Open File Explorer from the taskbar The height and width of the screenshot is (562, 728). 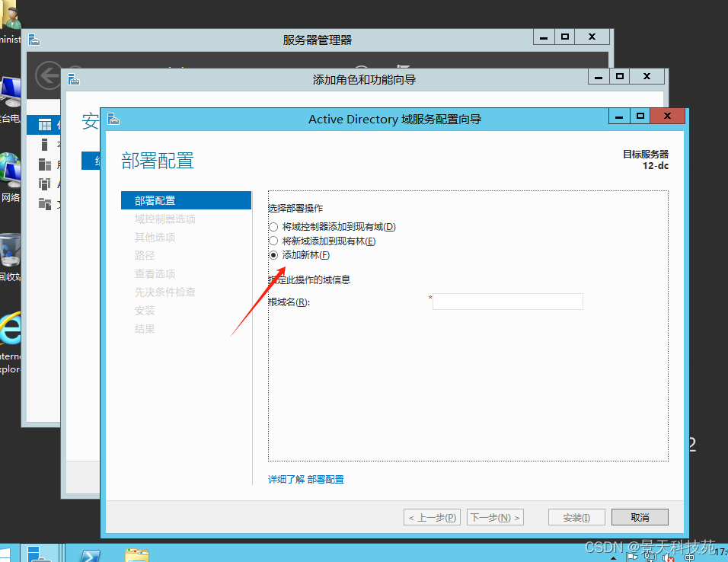tap(137, 555)
